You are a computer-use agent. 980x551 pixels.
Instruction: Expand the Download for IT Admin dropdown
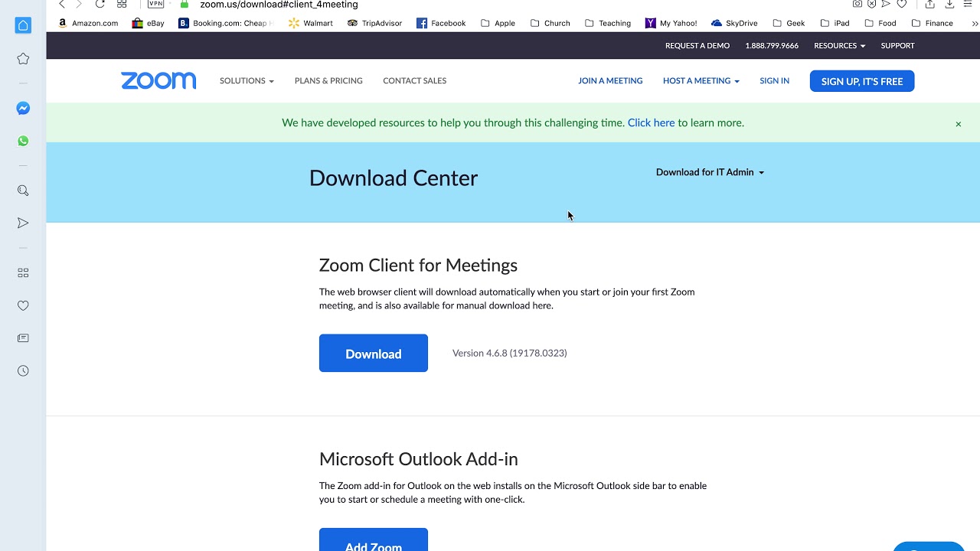[710, 172]
